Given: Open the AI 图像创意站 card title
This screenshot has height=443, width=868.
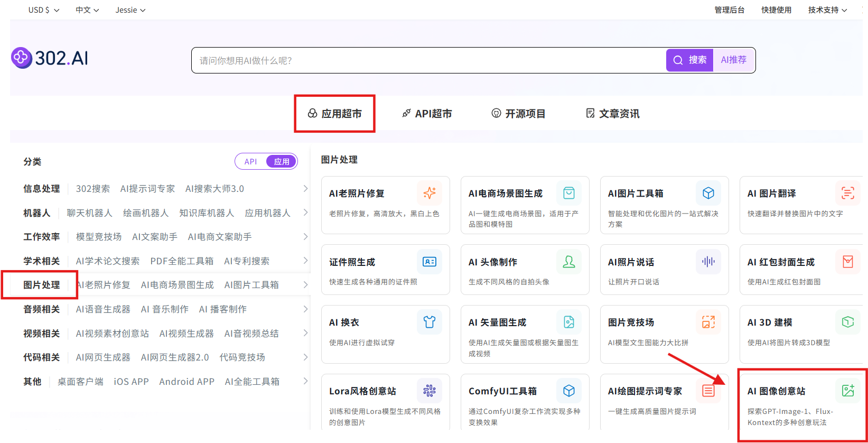Looking at the screenshot, I should pyautogui.click(x=777, y=391).
